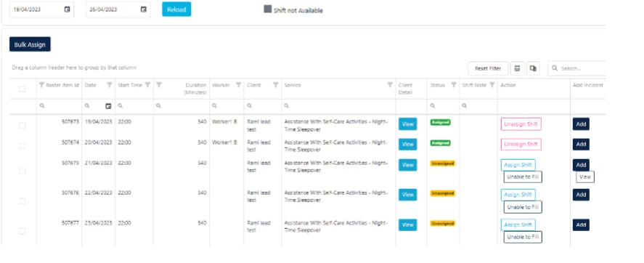644x263 pixels.
Task: Click the search magnifier in Worker filter cell
Action: click(214, 106)
